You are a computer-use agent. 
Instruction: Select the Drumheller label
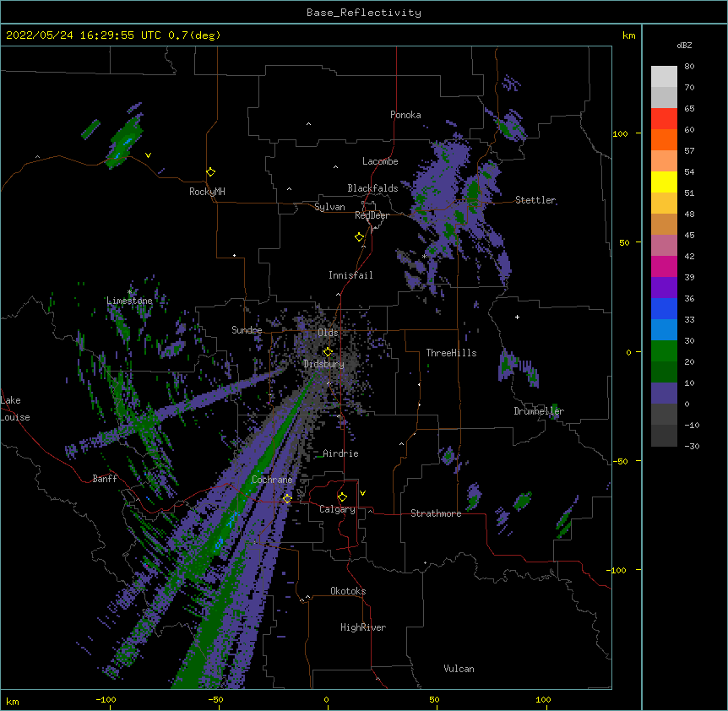tap(539, 411)
